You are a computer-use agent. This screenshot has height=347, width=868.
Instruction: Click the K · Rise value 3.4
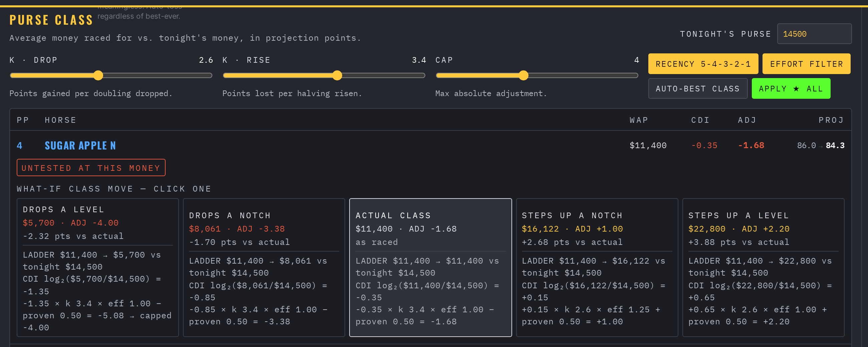(419, 60)
